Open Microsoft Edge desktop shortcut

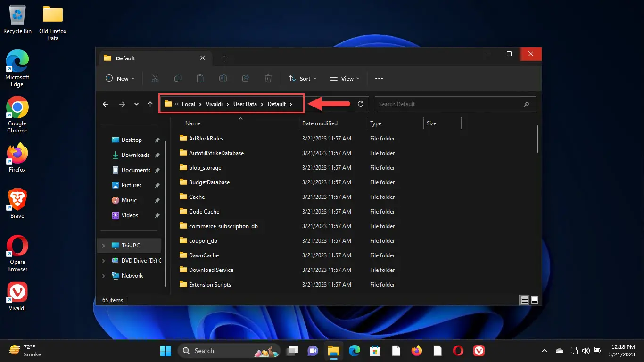pos(17,68)
